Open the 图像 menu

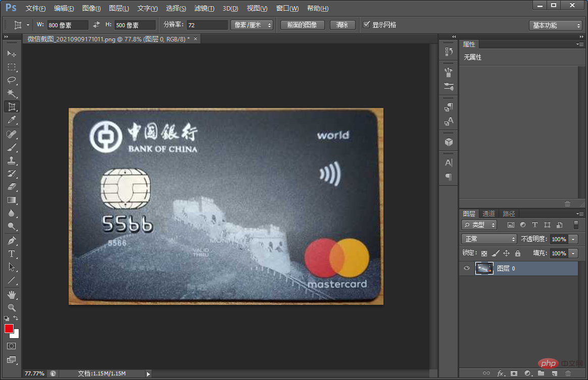pyautogui.click(x=91, y=8)
